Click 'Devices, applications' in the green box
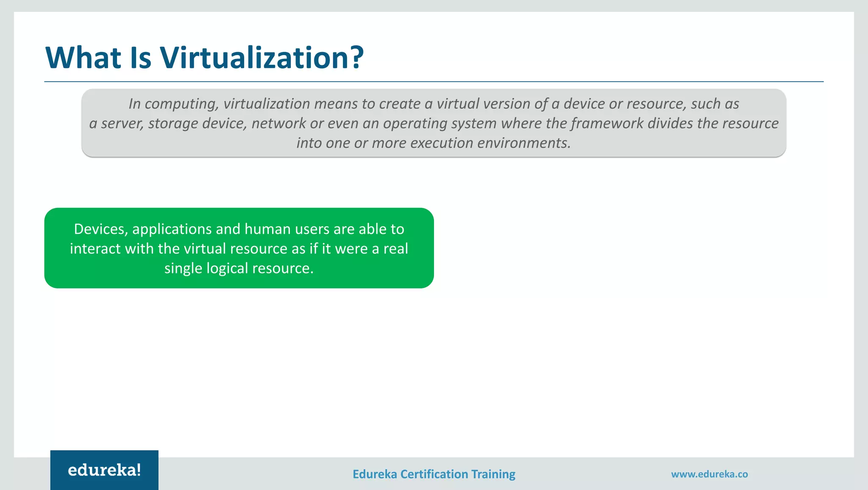Image resolution: width=868 pixels, height=490 pixels. [142, 229]
